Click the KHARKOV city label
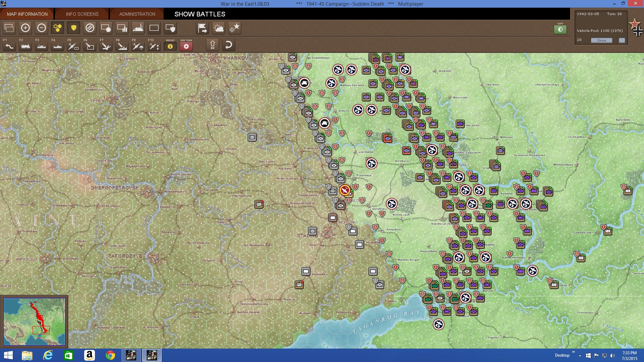 click(x=236, y=58)
